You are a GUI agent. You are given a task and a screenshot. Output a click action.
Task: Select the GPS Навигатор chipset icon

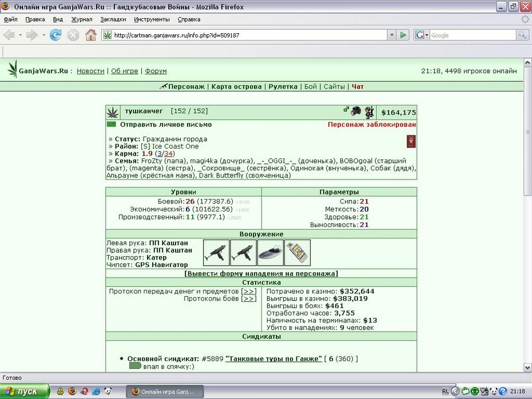(x=297, y=253)
